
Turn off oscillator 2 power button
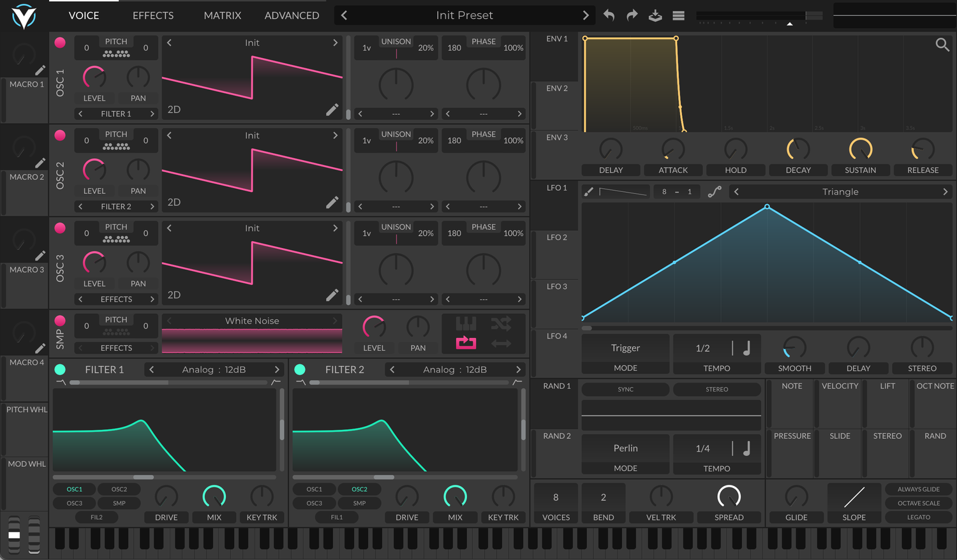60,135
